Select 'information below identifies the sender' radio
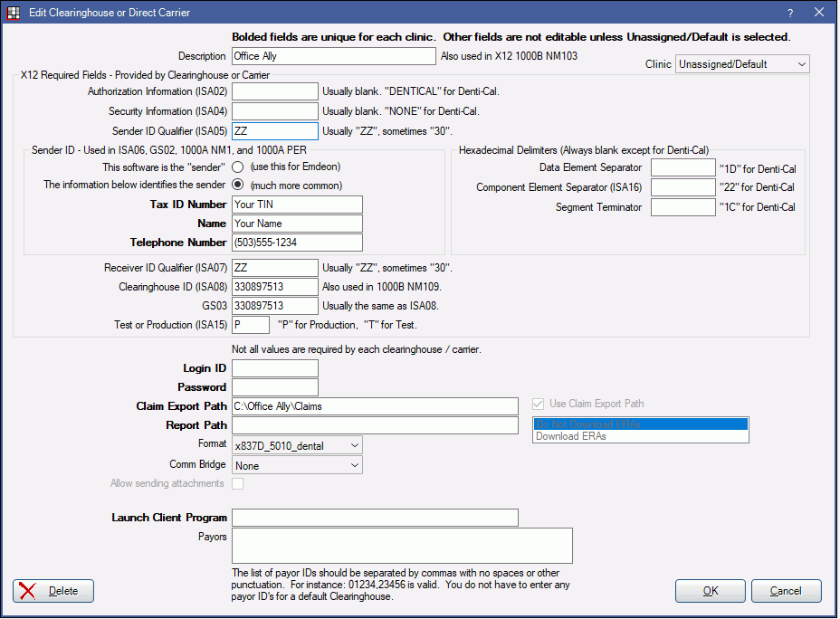The width and height of the screenshot is (840, 619). click(238, 185)
